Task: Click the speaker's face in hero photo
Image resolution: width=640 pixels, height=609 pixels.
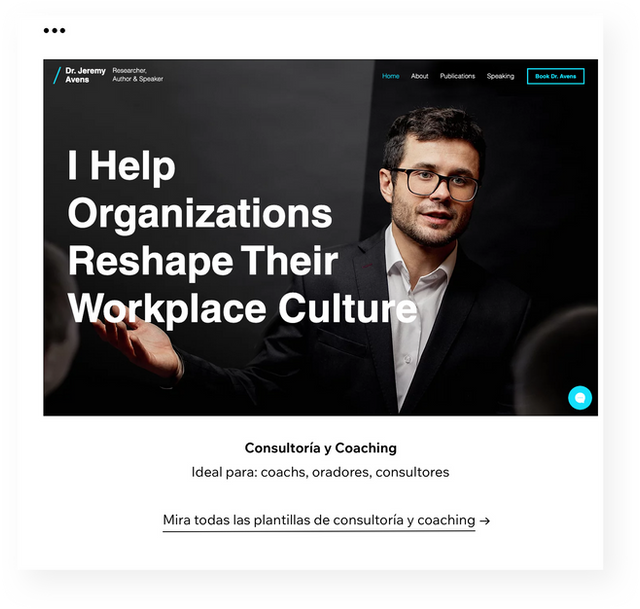Action: (x=433, y=188)
